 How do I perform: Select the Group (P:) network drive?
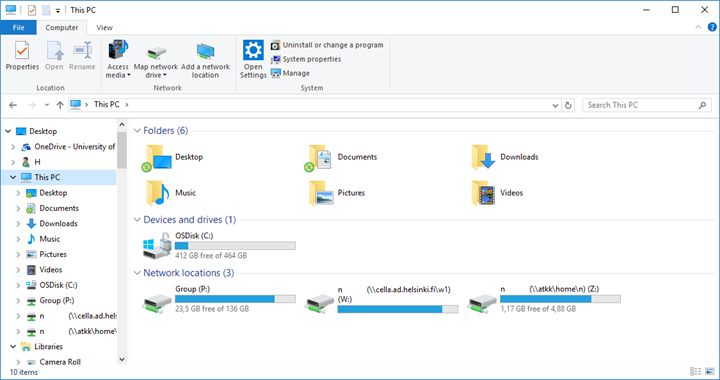219,299
